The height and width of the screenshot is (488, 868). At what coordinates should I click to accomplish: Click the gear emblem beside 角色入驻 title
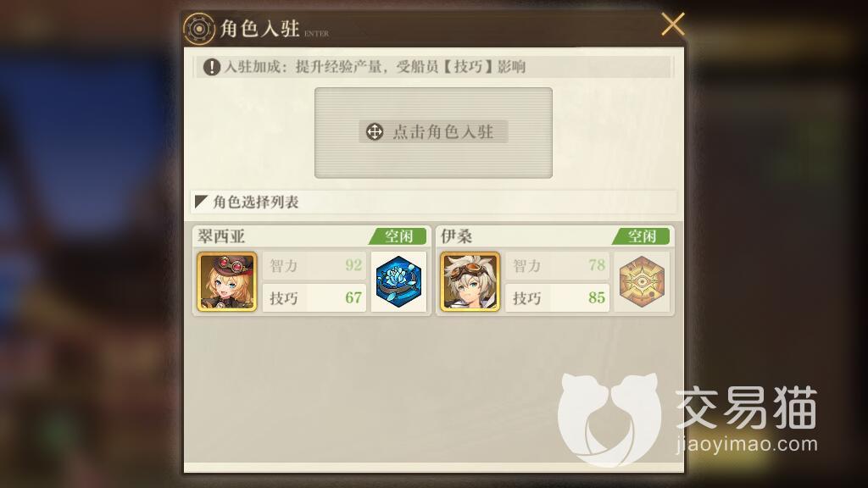click(198, 29)
